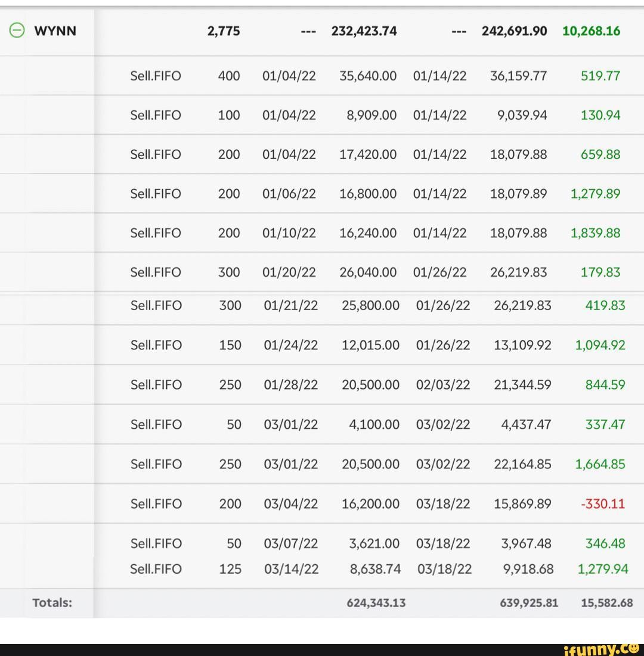Screen dimensions: 644x656
Task: Select the 01/21/22 acquired date
Action: 291,306
